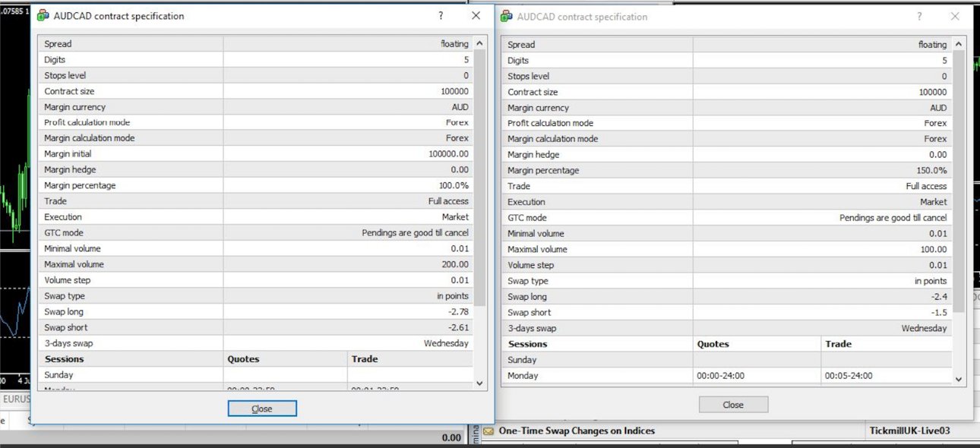Screen dimensions: 980x448
Task: Click scroll down arrow in left dialog
Action: coord(479,383)
